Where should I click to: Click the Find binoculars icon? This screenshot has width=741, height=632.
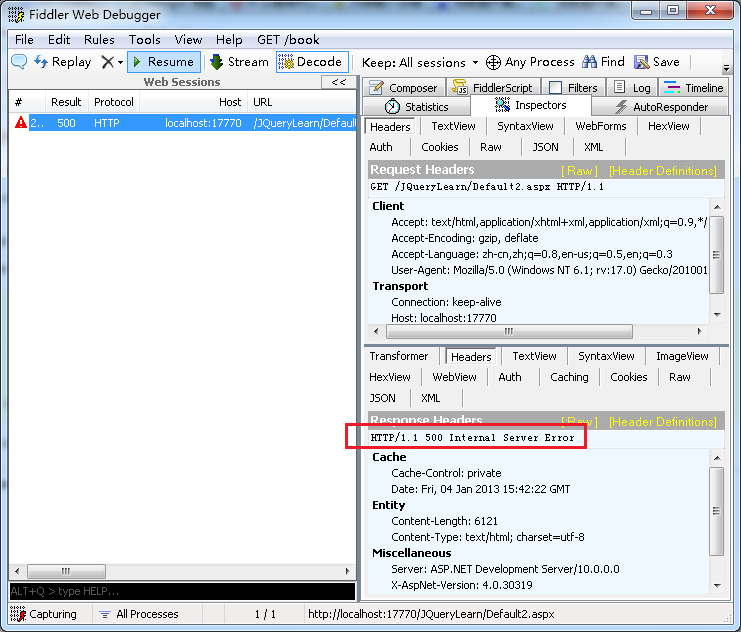click(x=590, y=62)
